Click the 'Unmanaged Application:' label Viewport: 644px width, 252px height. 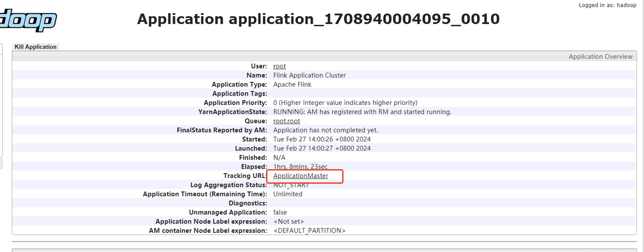point(228,212)
